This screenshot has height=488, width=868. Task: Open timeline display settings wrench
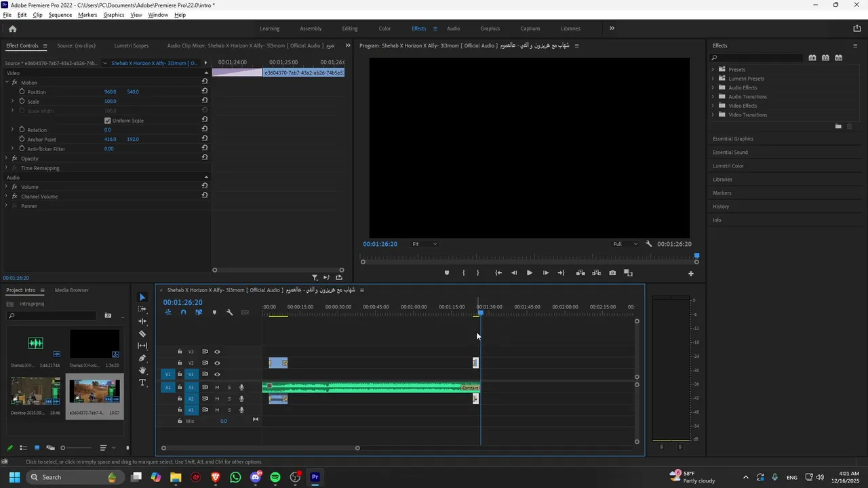[230, 312]
